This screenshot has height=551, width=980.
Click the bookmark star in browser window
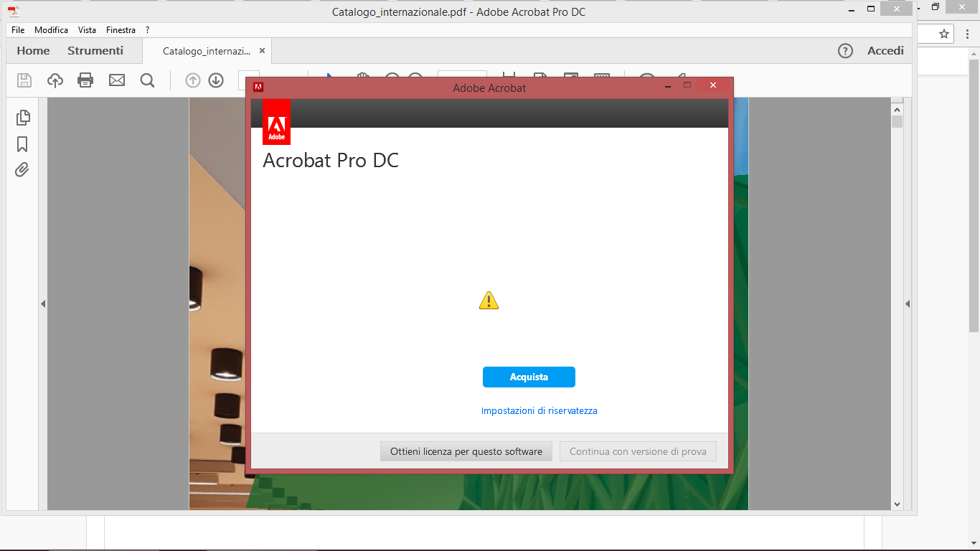tap(944, 34)
